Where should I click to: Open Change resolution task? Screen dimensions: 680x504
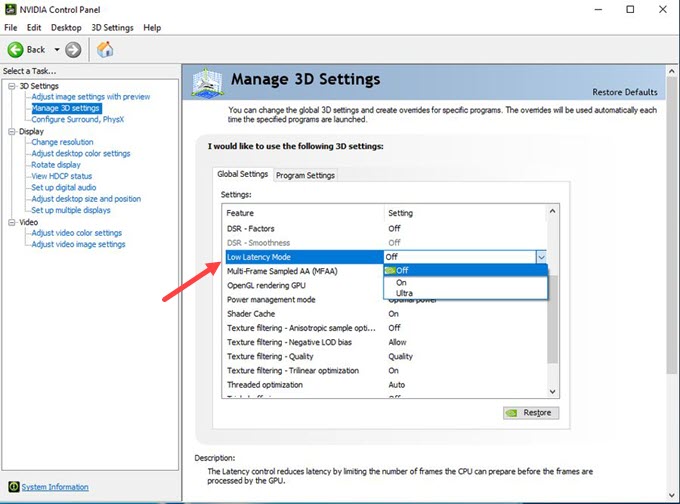[x=62, y=142]
